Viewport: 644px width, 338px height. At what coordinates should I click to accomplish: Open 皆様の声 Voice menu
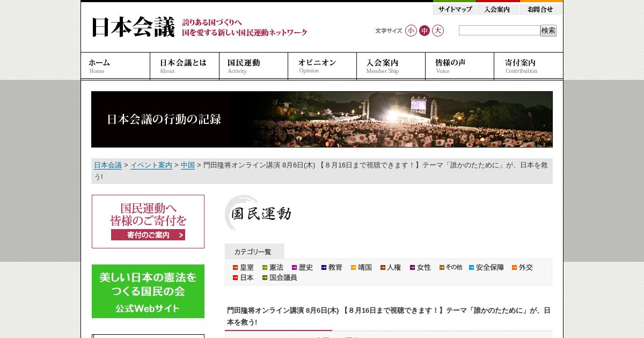(459, 66)
